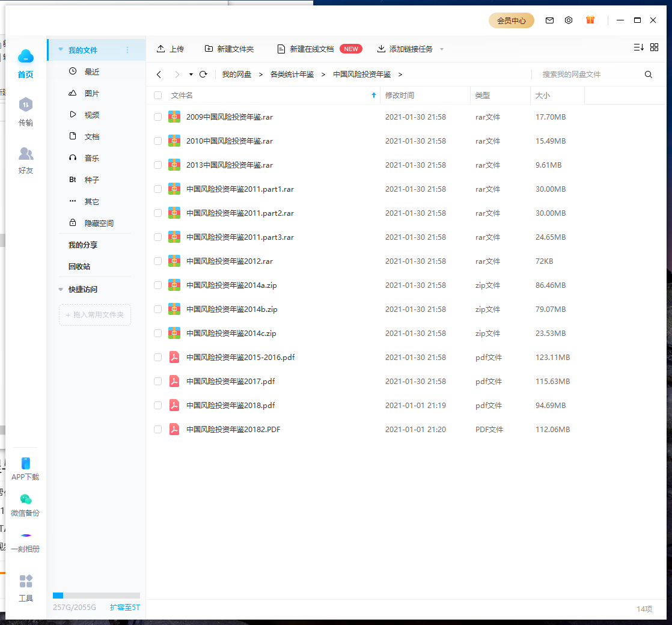The image size is (672, 625).
Task: Click the 扩容至5T link
Action: 124,608
